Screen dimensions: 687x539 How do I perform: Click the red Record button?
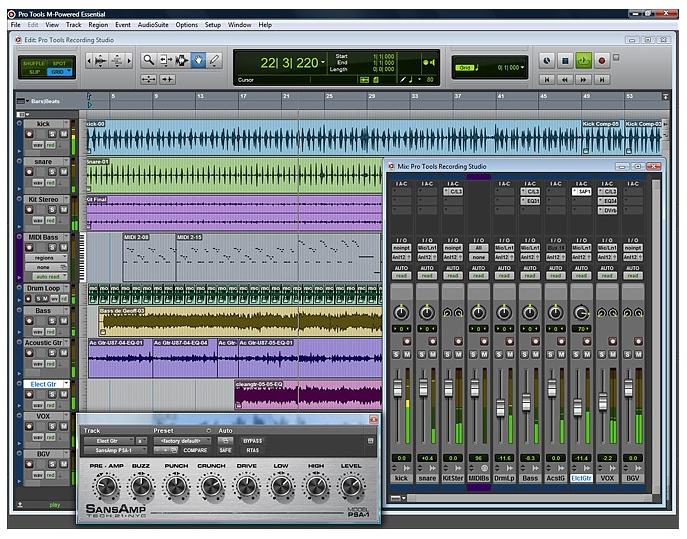point(602,60)
